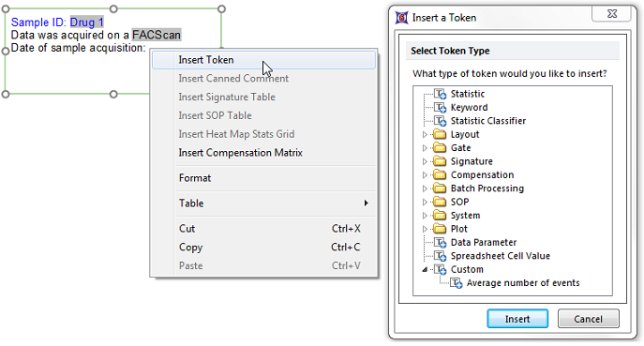Image resolution: width=644 pixels, height=346 pixels.
Task: Close the Insert a Token dialog
Action: (612, 14)
